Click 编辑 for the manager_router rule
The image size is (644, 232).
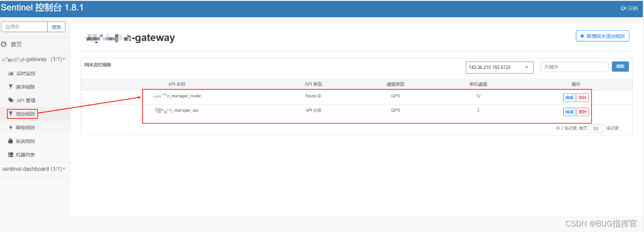point(569,98)
